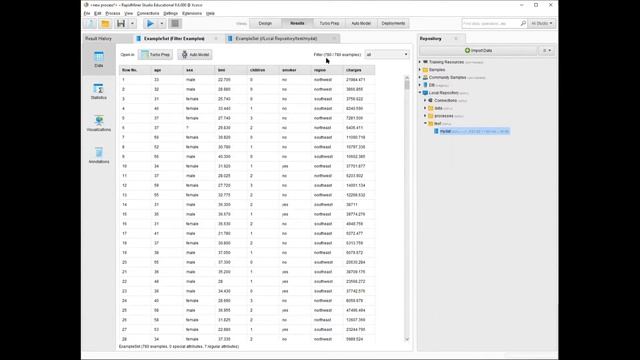Image resolution: width=640 pixels, height=360 pixels.
Task: Open the run options dropdown arrow
Action: tap(162, 24)
